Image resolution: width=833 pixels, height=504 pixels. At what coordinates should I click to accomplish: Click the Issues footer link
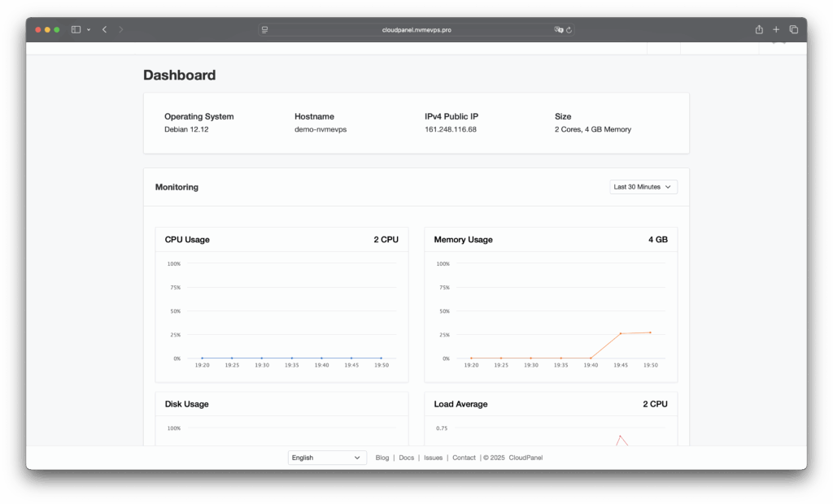point(433,458)
